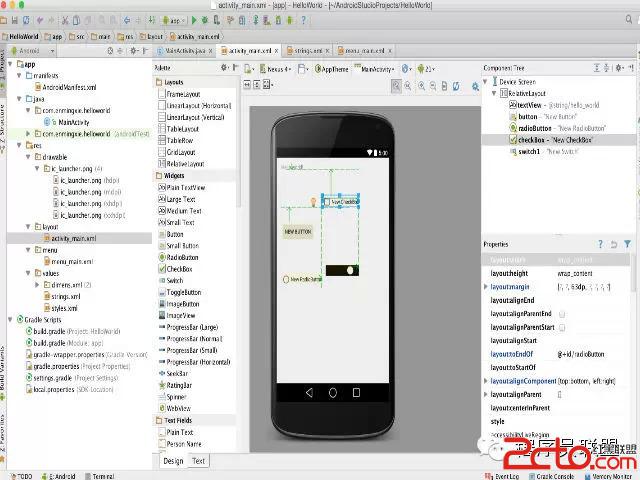Refresh the layout preview

click(456, 86)
